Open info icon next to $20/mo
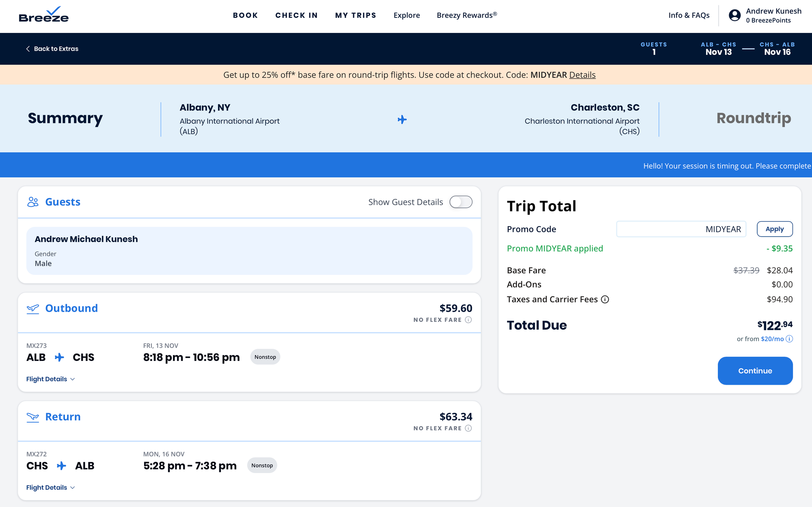This screenshot has width=812, height=507. pos(789,339)
